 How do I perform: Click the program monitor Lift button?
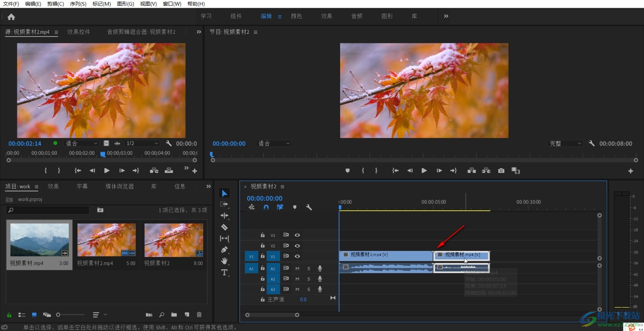471,171
